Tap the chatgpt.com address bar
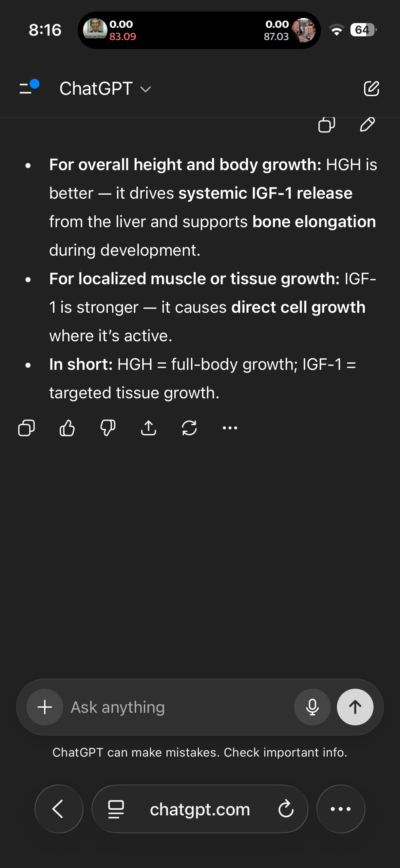 click(200, 810)
